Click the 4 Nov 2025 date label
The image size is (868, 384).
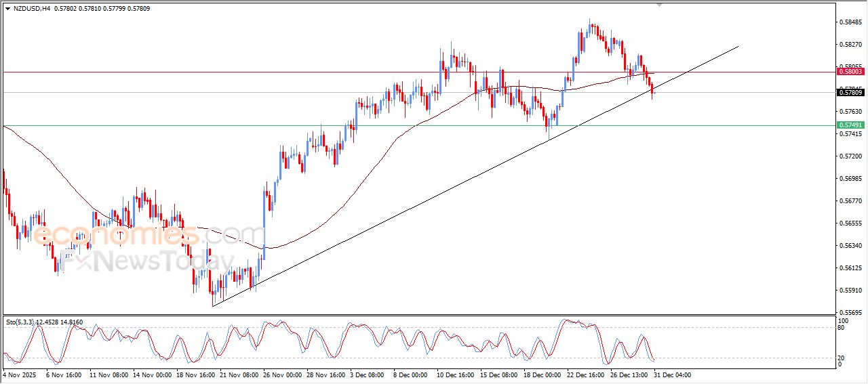click(18, 375)
